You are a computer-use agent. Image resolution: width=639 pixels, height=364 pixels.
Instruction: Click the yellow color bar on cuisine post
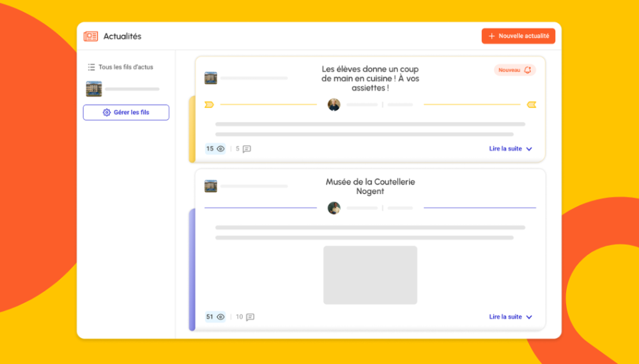pyautogui.click(x=192, y=129)
